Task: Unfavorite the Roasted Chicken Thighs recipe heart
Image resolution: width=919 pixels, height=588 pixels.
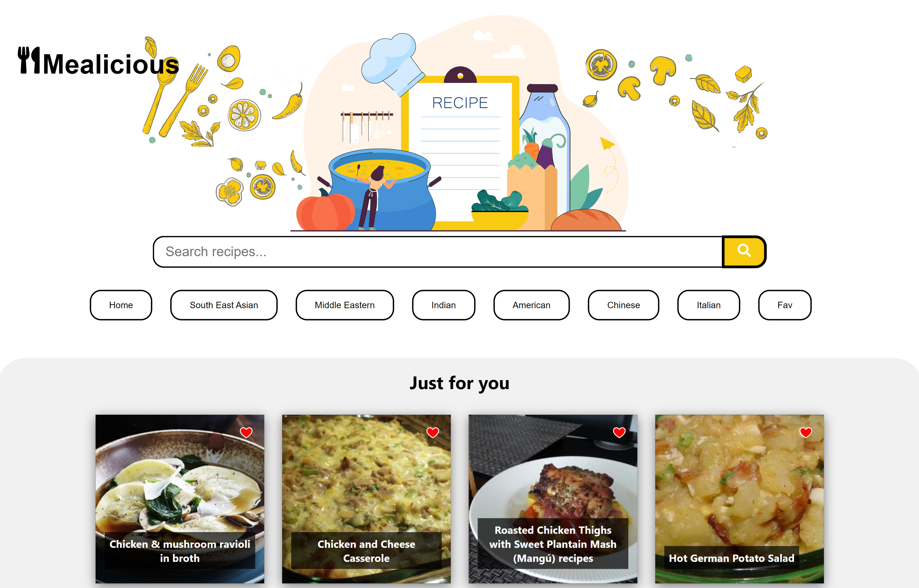Action: tap(619, 432)
